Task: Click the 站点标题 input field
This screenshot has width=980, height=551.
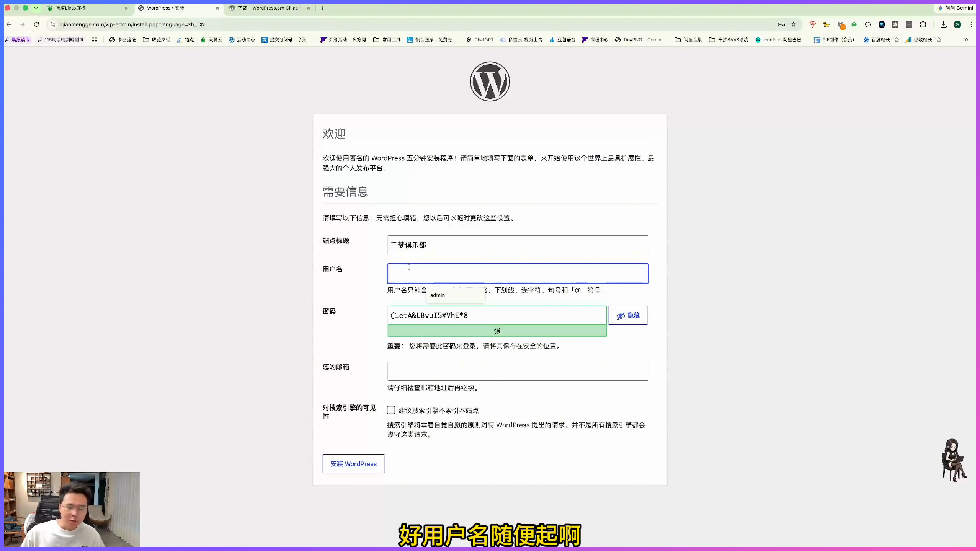Action: [x=518, y=245]
